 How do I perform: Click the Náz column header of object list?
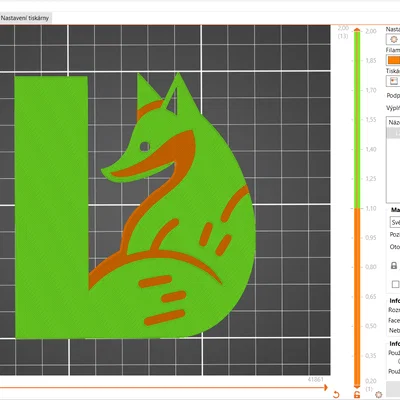coord(393,122)
